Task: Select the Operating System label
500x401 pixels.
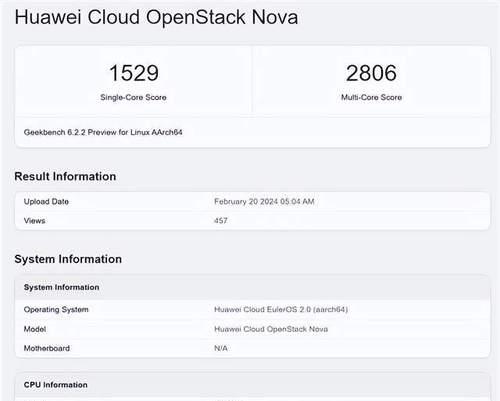Action: [x=56, y=310]
